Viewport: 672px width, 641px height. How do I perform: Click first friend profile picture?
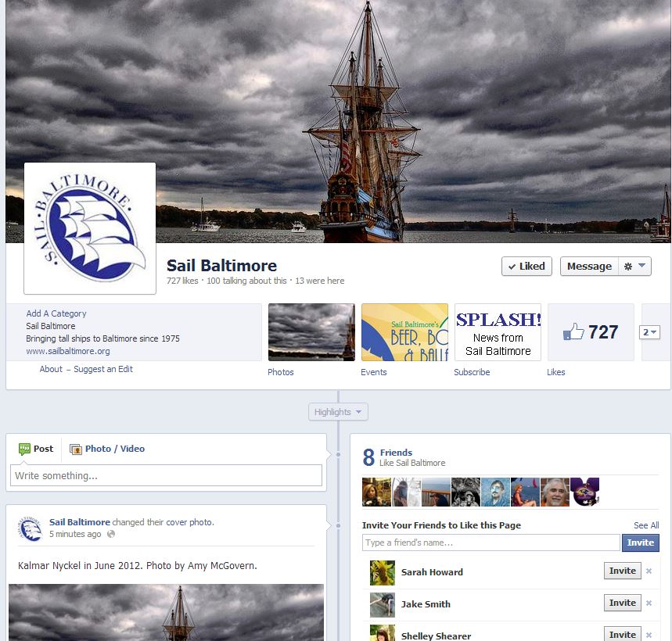click(x=377, y=492)
